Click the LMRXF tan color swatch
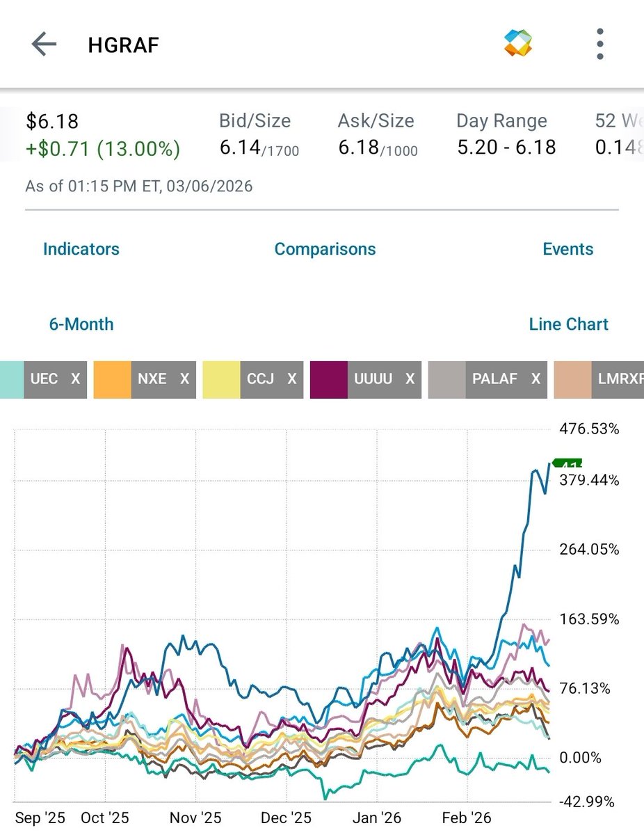Viewport: 644px width, 835px height. tap(572, 379)
